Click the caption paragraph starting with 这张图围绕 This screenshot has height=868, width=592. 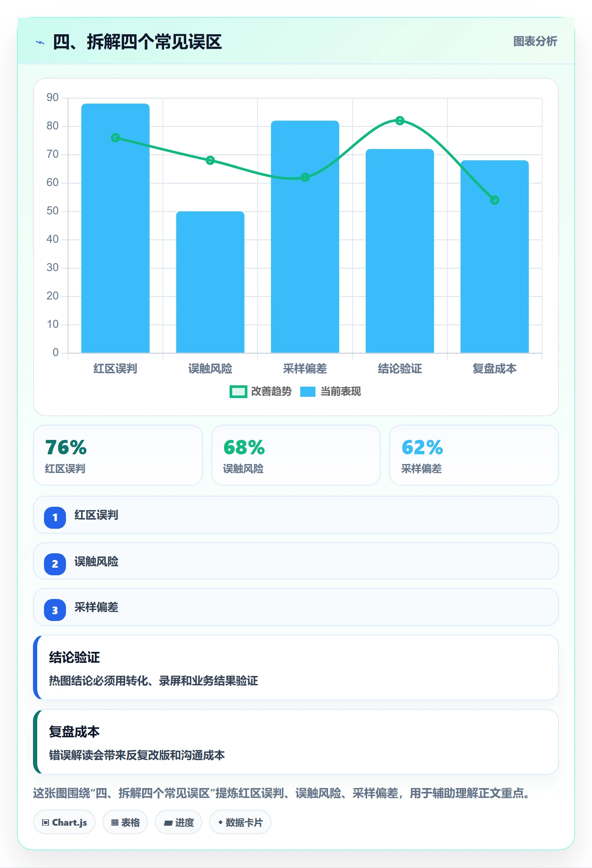pyautogui.click(x=282, y=793)
